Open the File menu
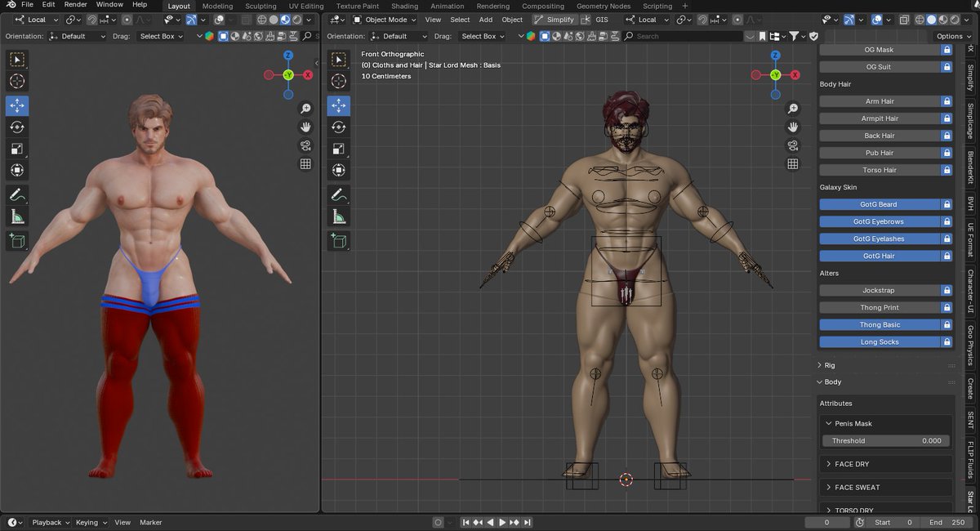The image size is (980, 531). point(27,5)
